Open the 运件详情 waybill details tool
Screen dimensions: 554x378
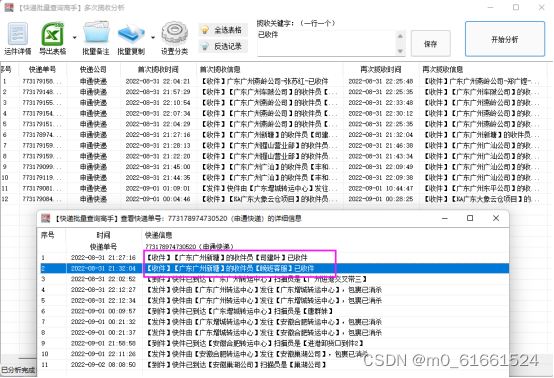pos(17,39)
